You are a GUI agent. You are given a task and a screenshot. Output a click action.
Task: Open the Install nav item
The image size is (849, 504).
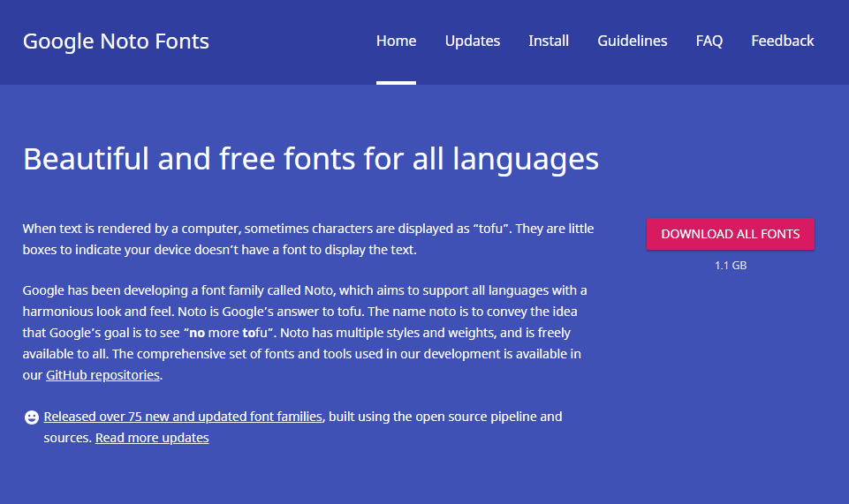pos(549,41)
